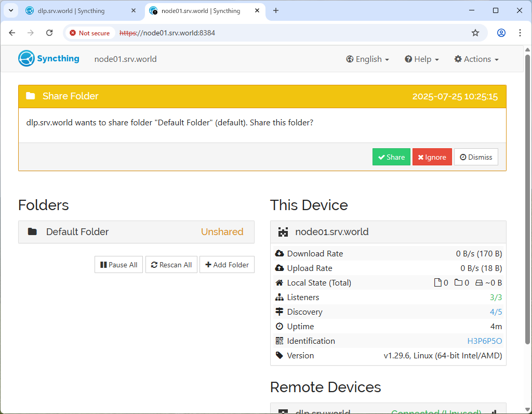
Task: Click the Upload Rate cloud icon
Action: (279, 268)
